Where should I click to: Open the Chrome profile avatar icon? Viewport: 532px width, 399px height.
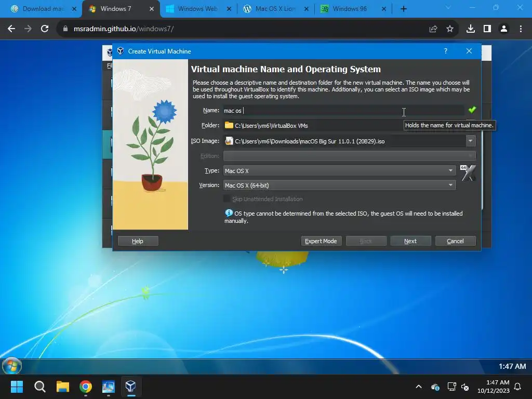click(x=504, y=29)
